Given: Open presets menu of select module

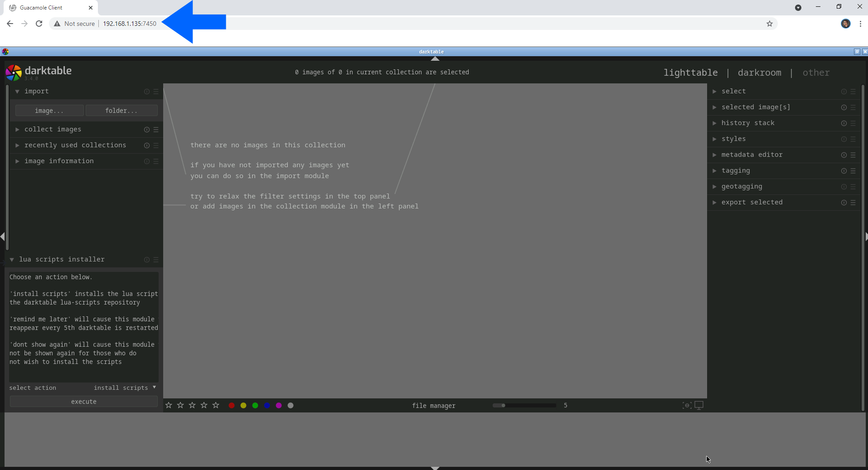Looking at the screenshot, I should [853, 92].
